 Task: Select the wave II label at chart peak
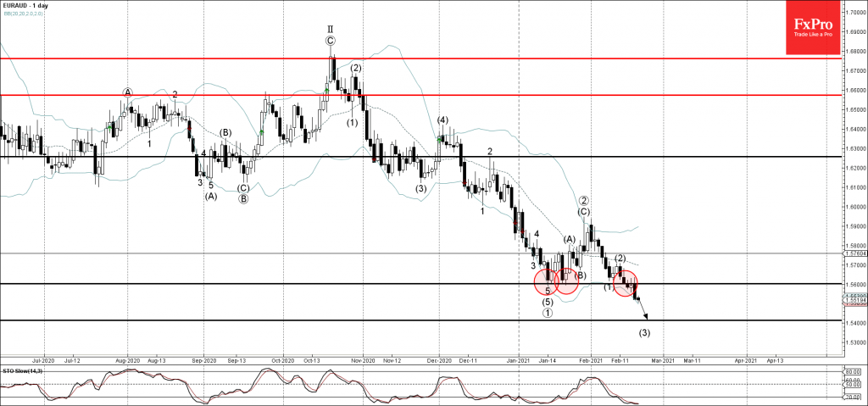331,27
